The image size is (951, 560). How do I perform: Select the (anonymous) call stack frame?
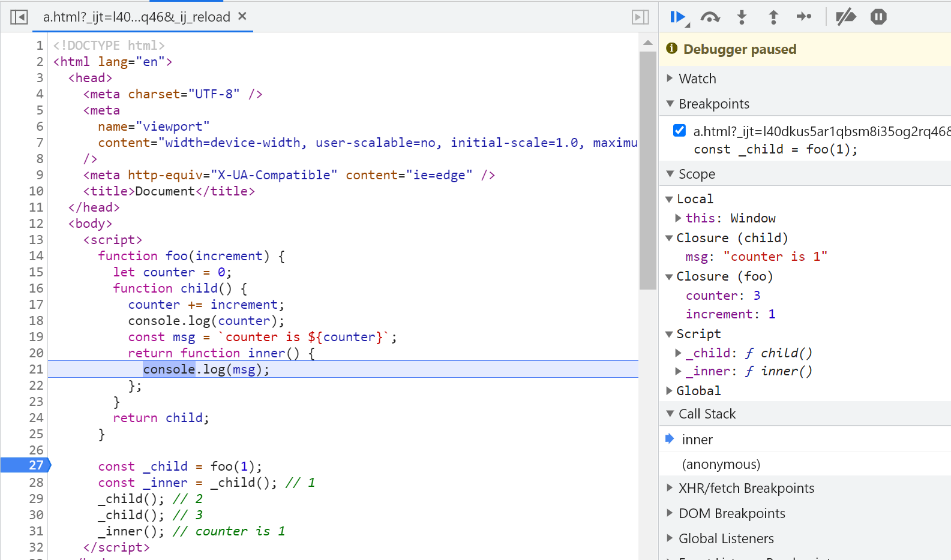[721, 464]
